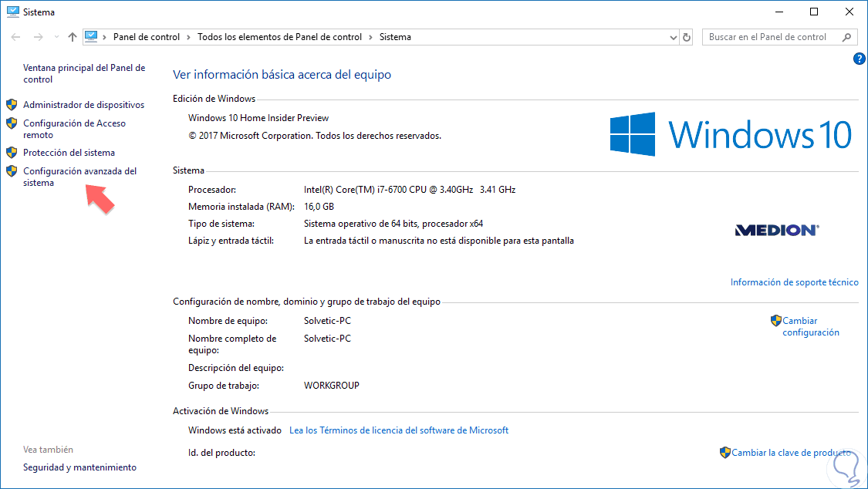Image resolution: width=868 pixels, height=489 pixels.
Task: Click Cambiar configuración link
Action: point(811,326)
